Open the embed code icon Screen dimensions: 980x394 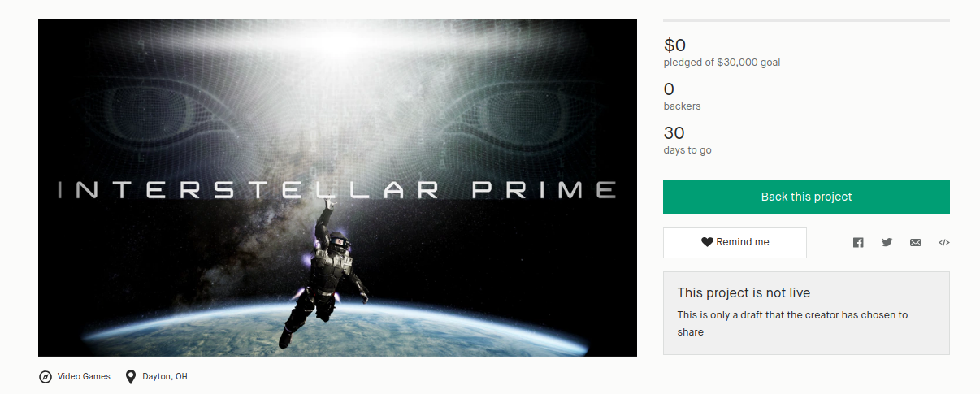(x=943, y=242)
